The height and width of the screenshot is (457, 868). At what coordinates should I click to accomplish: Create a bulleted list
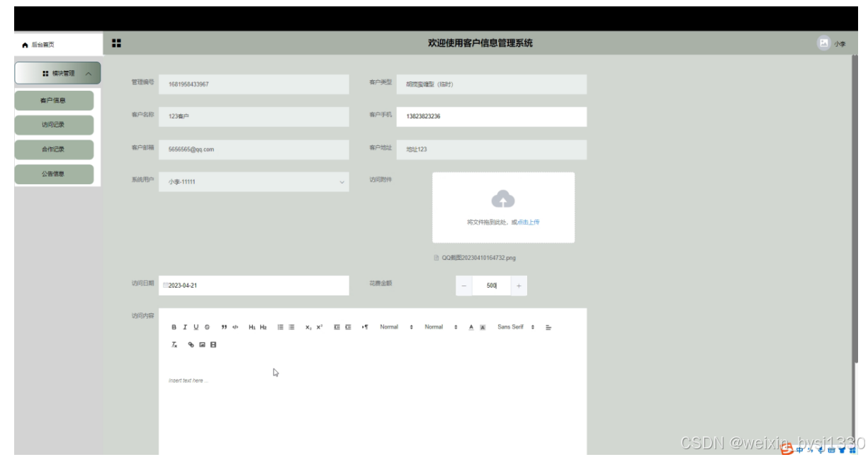tap(291, 327)
